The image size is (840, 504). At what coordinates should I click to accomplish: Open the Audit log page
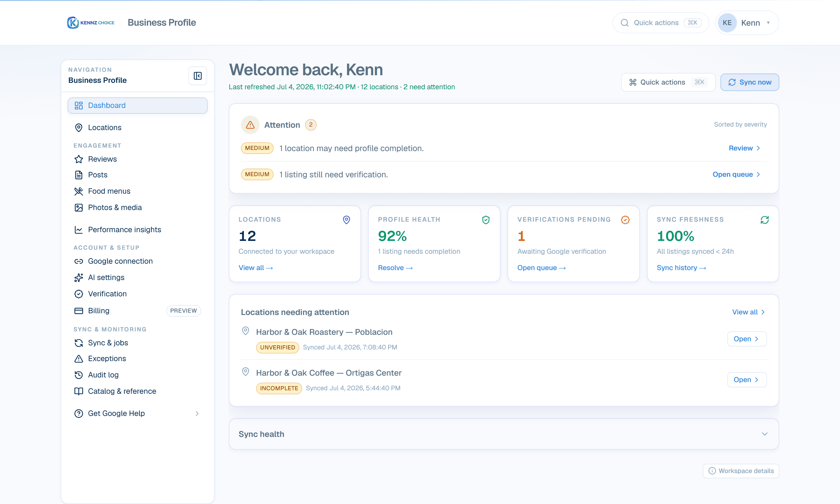click(137, 375)
